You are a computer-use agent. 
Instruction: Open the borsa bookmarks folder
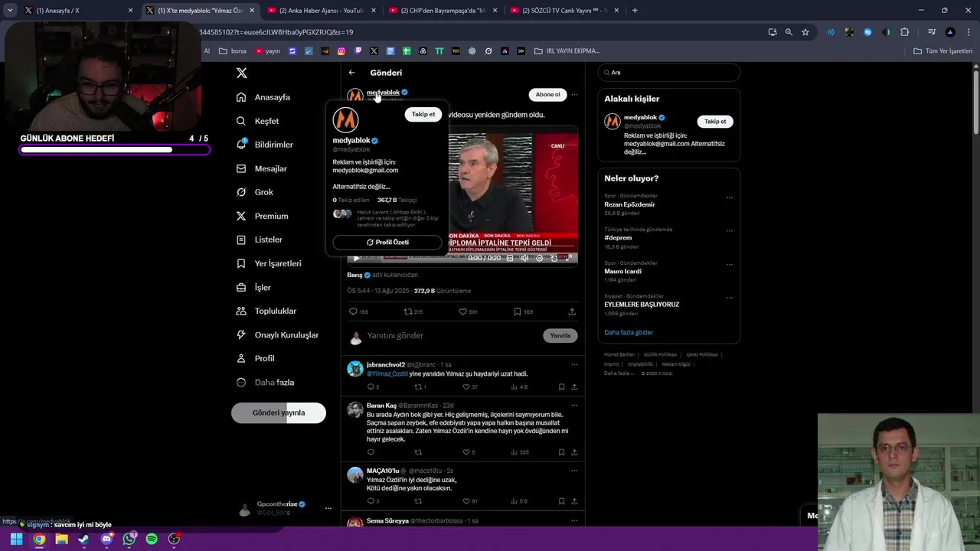[233, 51]
